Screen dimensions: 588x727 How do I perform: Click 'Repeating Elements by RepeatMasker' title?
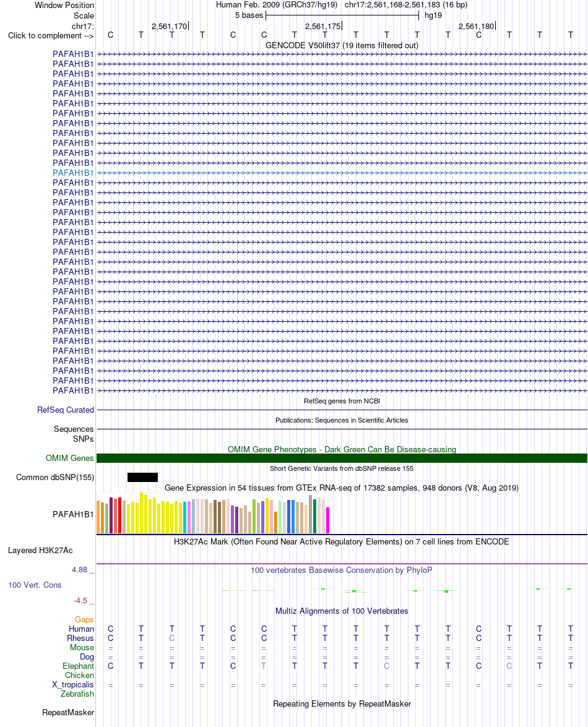pyautogui.click(x=342, y=704)
